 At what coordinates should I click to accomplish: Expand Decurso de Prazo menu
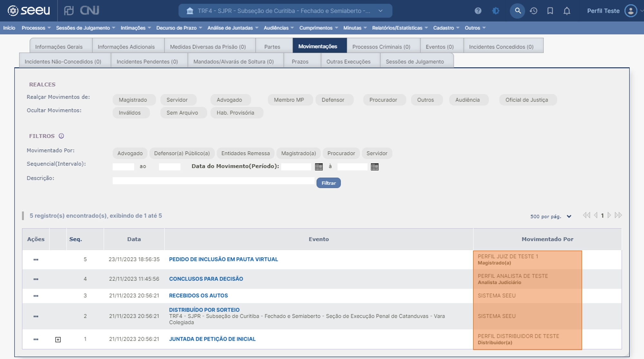[x=179, y=28]
